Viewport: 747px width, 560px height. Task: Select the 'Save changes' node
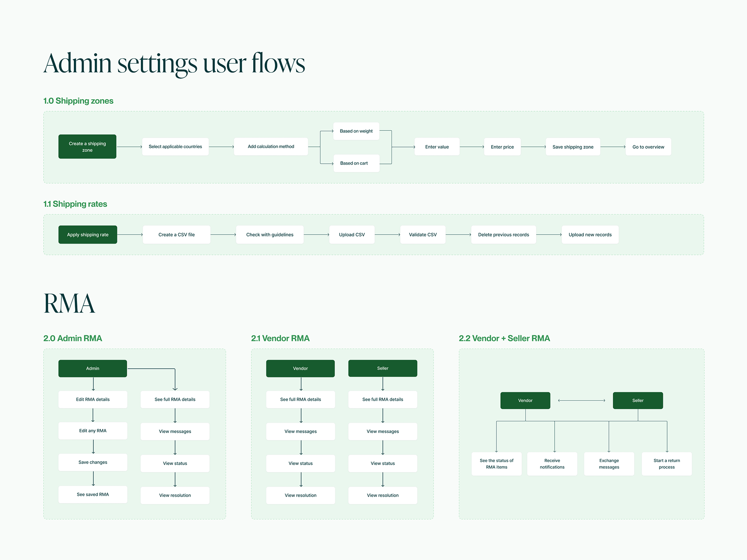(93, 462)
